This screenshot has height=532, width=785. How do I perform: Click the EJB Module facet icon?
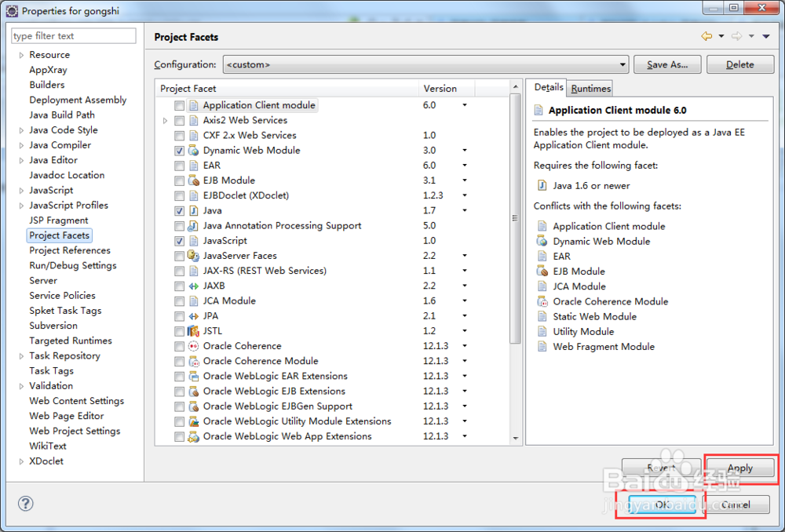tap(193, 180)
